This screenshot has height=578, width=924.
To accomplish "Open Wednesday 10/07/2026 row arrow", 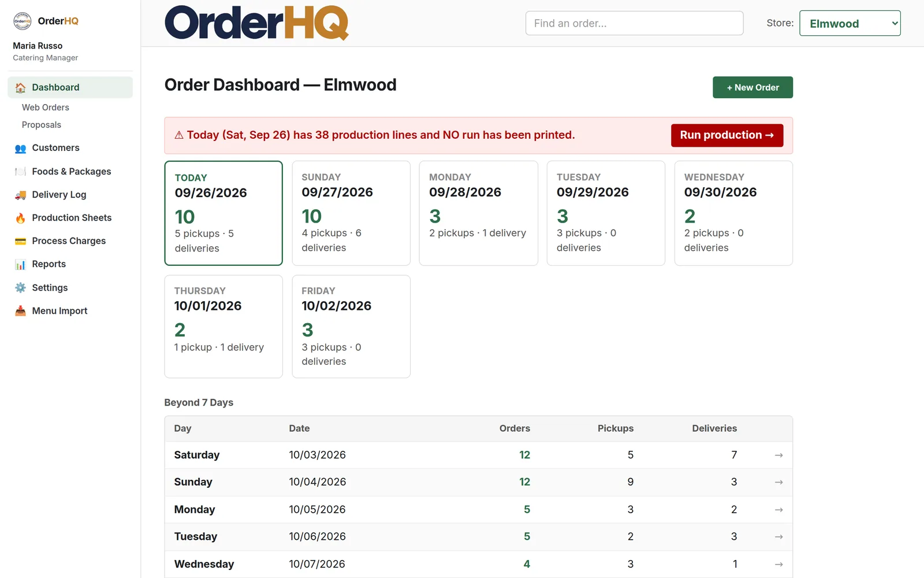I will coord(778,564).
